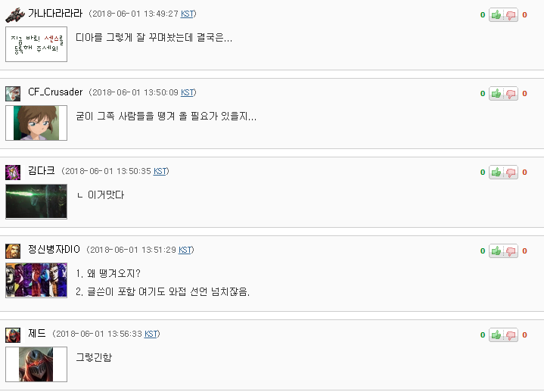Upvote 제드's comment
Screen dimensions: 544x392
point(496,334)
